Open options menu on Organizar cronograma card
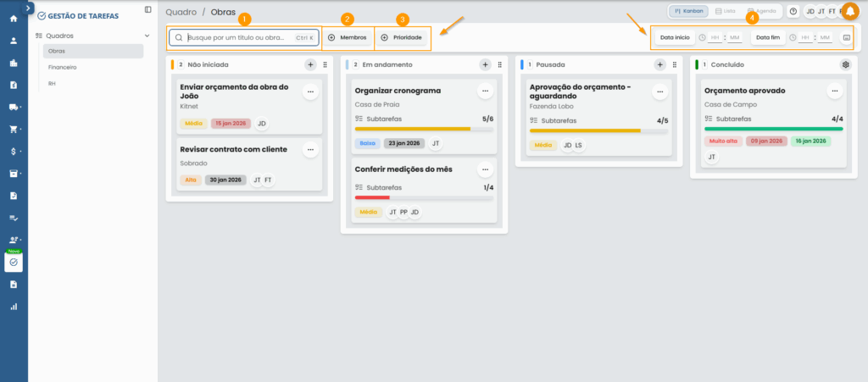 tap(485, 91)
